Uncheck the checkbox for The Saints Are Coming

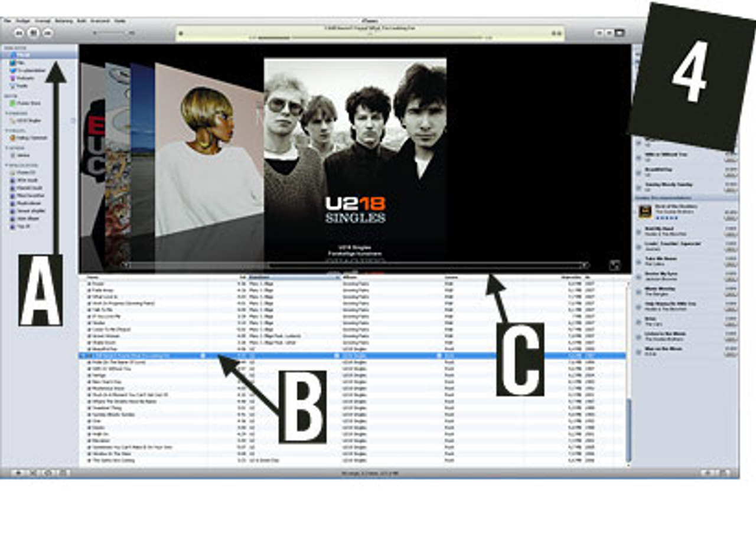89,460
